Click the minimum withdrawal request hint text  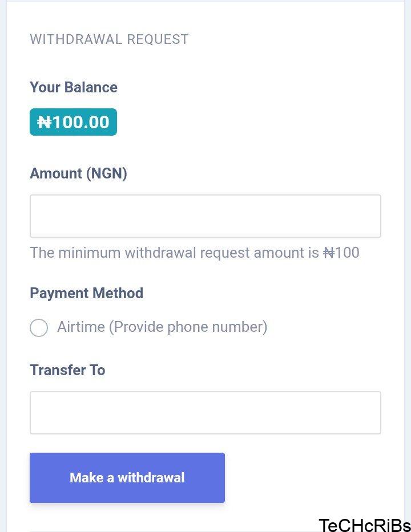[x=194, y=253]
